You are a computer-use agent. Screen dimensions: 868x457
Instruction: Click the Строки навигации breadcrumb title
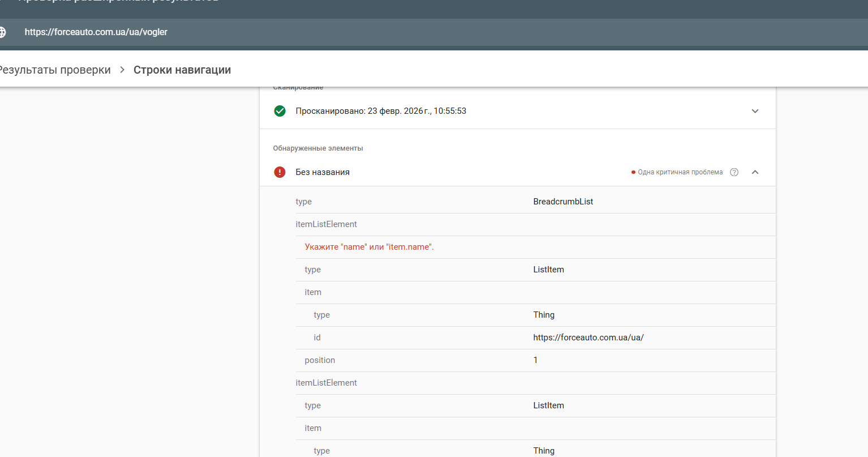pos(182,70)
